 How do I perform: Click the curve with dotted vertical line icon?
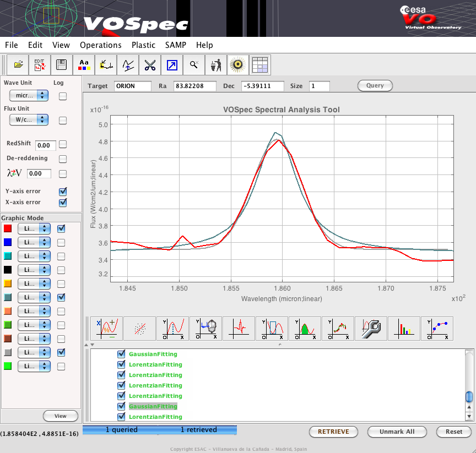pyautogui.click(x=173, y=329)
